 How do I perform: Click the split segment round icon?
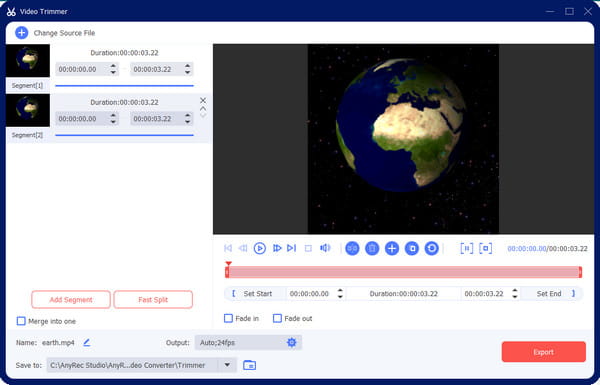pos(352,248)
